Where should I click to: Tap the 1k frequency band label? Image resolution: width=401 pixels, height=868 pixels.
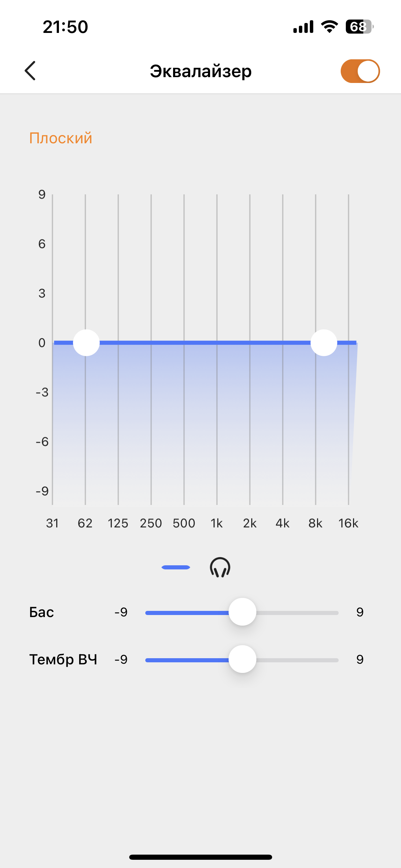(217, 523)
